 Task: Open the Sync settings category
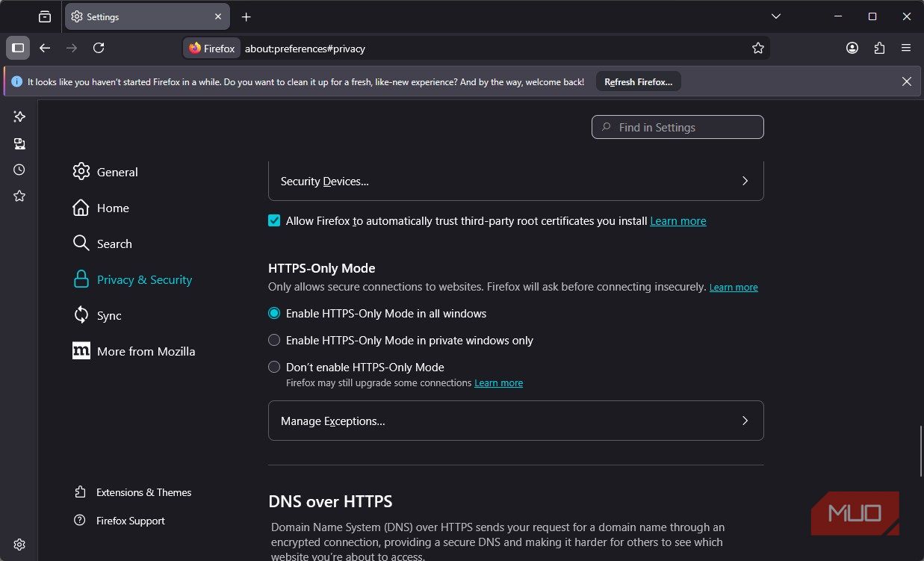[x=97, y=315]
